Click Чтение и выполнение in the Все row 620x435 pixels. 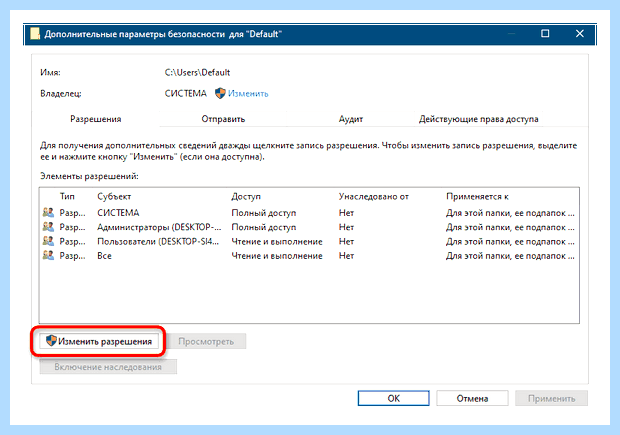[x=277, y=256]
